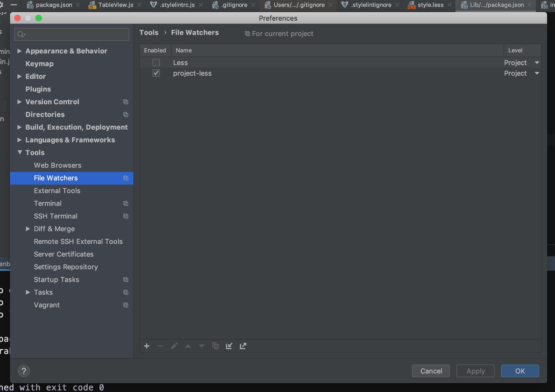Select the Less watcher row
Viewport: 555px width, 392px height.
(341, 62)
